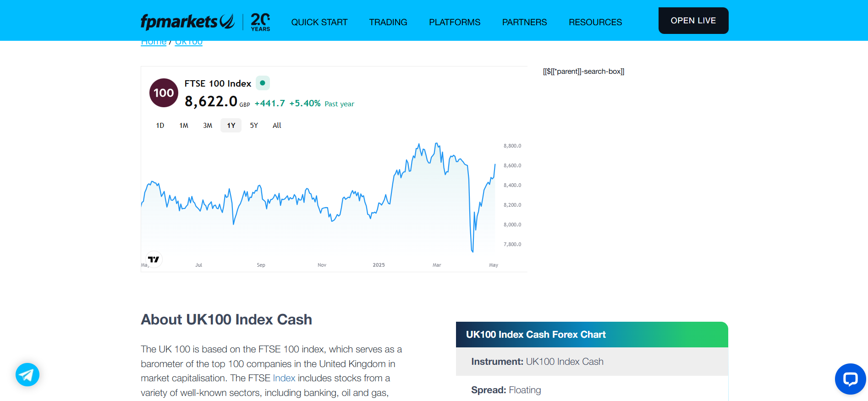Open the TradingView attribution icon on chart

(154, 259)
